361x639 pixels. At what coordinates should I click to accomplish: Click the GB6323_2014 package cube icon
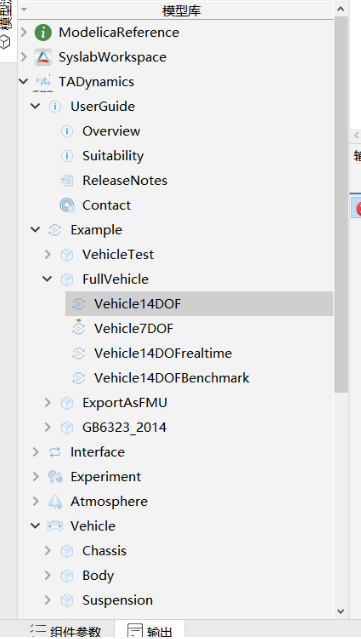67,427
